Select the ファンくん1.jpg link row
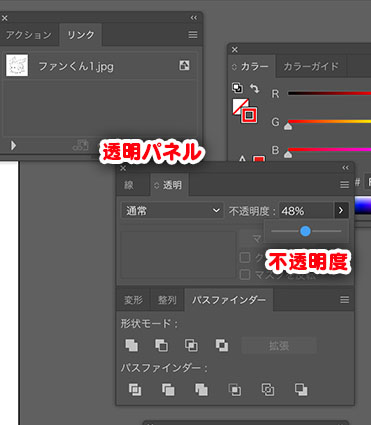 click(x=99, y=66)
